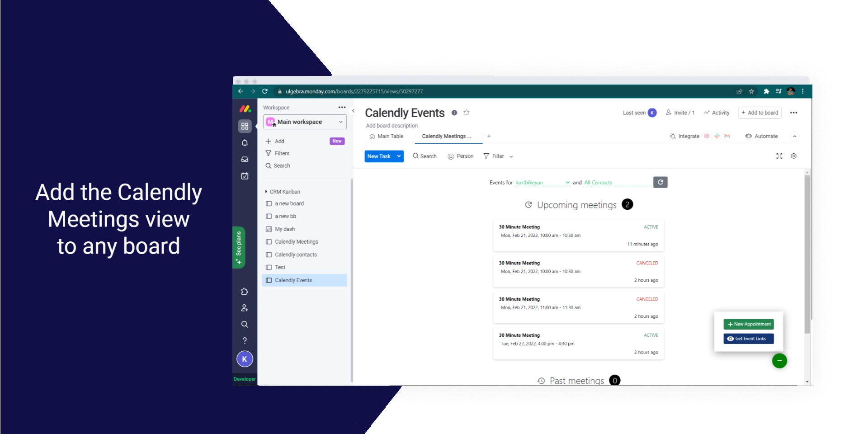The image size is (868, 434).
Task: Open the Activity log button
Action: [717, 113]
